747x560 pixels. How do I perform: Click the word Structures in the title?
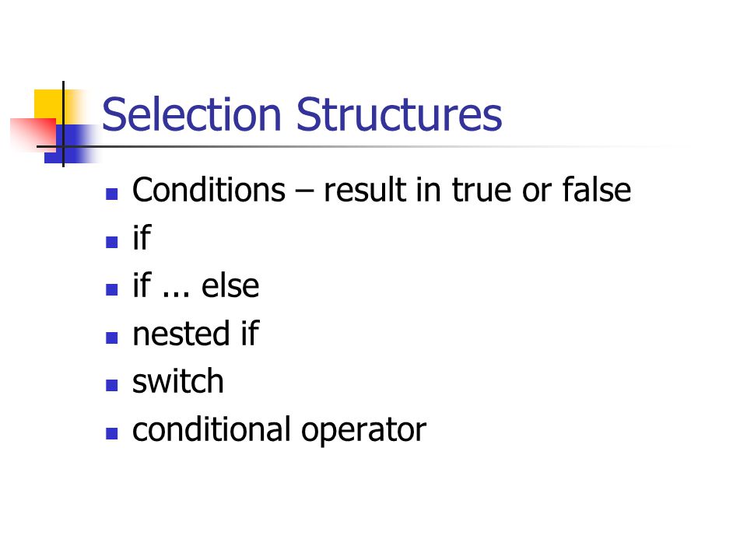pyautogui.click(x=399, y=114)
